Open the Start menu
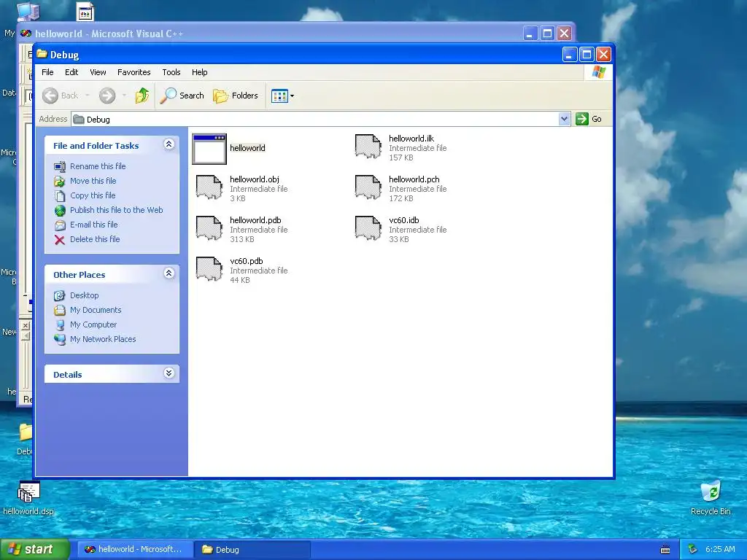This screenshot has width=747, height=560. (x=35, y=550)
